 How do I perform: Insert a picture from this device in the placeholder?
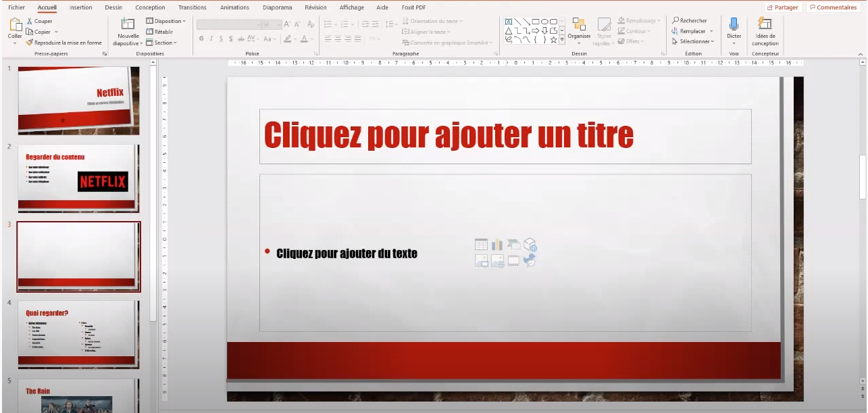click(481, 261)
